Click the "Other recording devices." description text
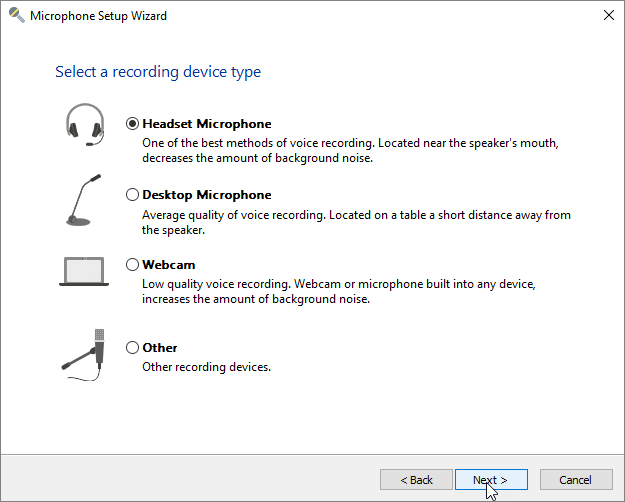Viewport: 625px width, 502px height. click(206, 367)
